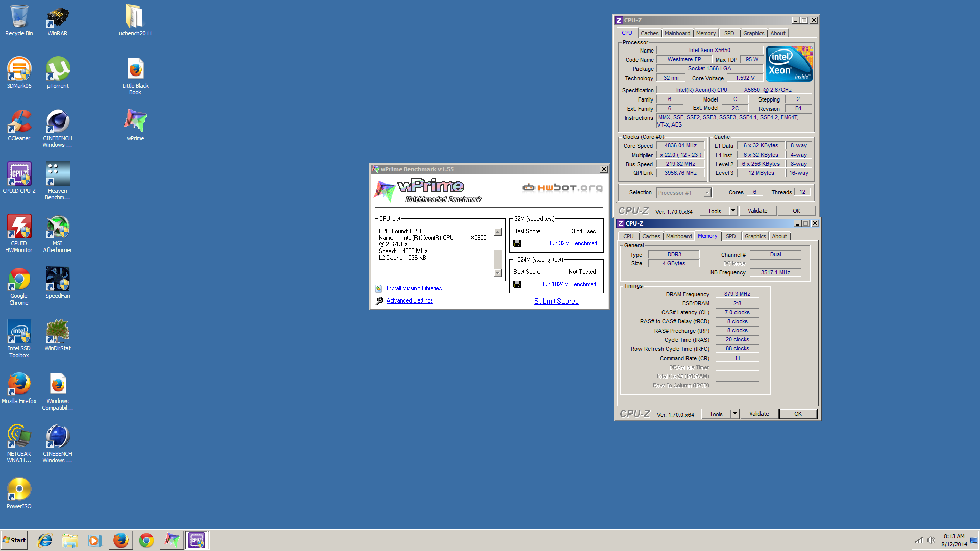The height and width of the screenshot is (551, 980).
Task: Open Windows Media Player from the taskbar
Action: click(x=95, y=540)
